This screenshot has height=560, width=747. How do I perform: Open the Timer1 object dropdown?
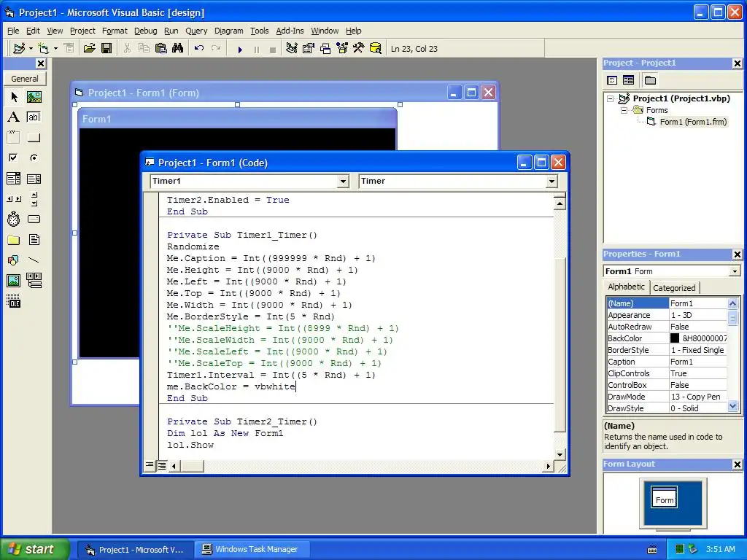[x=343, y=182]
